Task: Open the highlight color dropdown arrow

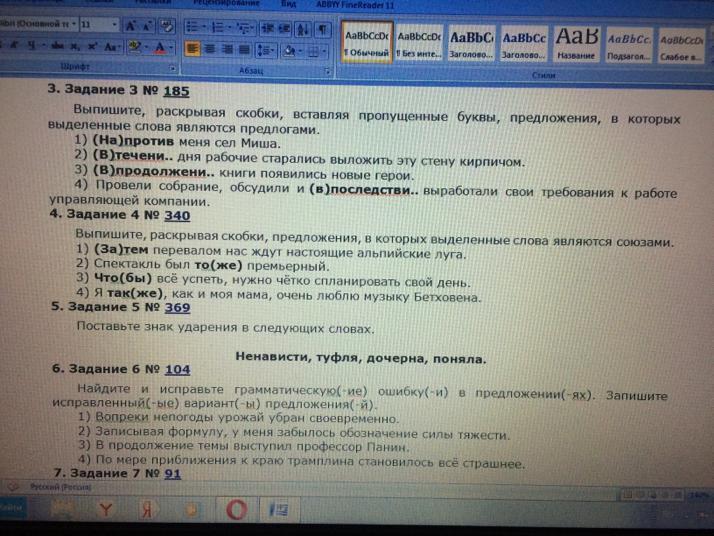Action: coord(145,47)
